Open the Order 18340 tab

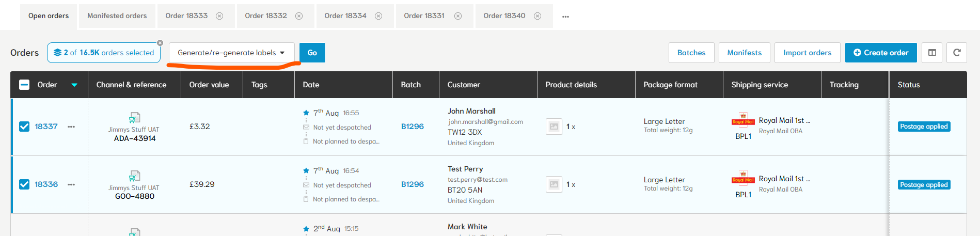504,16
